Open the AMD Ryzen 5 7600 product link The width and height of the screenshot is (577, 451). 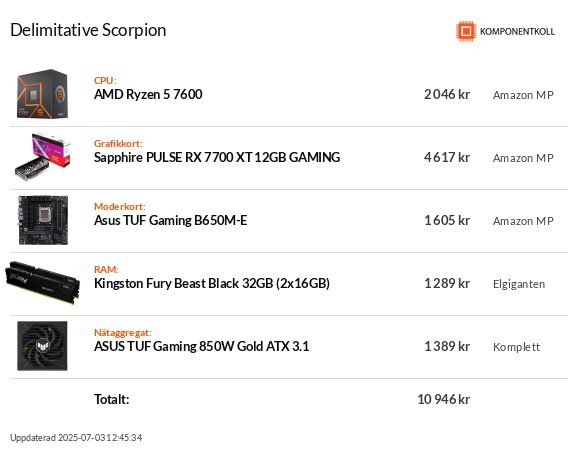pyautogui.click(x=148, y=94)
